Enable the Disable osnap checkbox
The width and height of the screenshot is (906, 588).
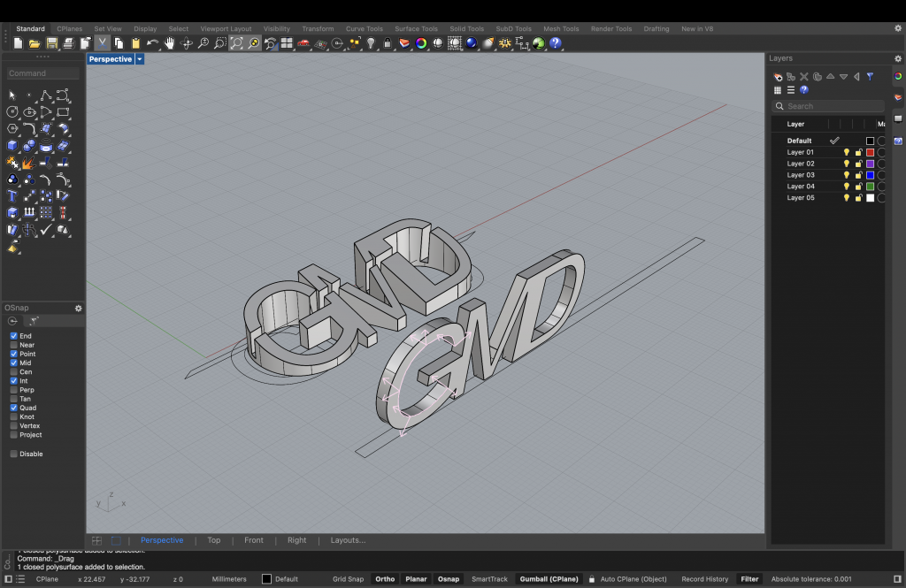(x=14, y=454)
